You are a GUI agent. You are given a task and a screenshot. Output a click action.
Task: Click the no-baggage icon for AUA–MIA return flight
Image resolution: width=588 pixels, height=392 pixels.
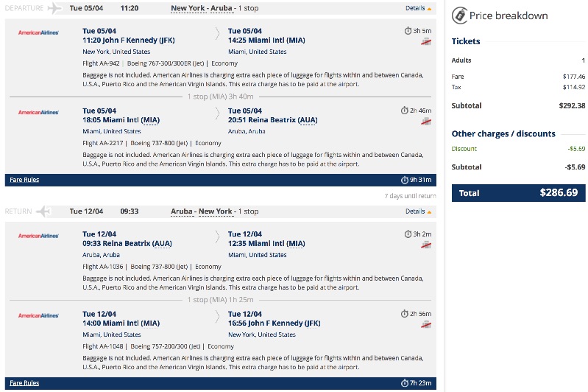[x=426, y=245]
